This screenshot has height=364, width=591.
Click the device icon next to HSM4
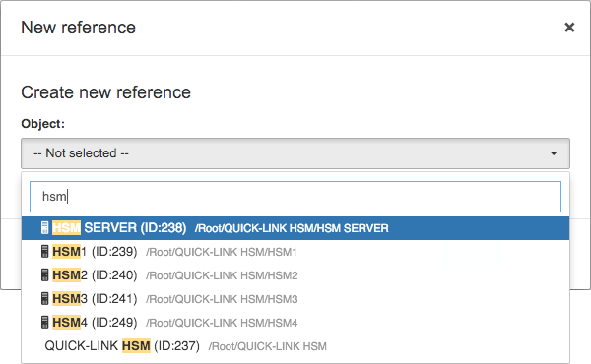point(45,323)
